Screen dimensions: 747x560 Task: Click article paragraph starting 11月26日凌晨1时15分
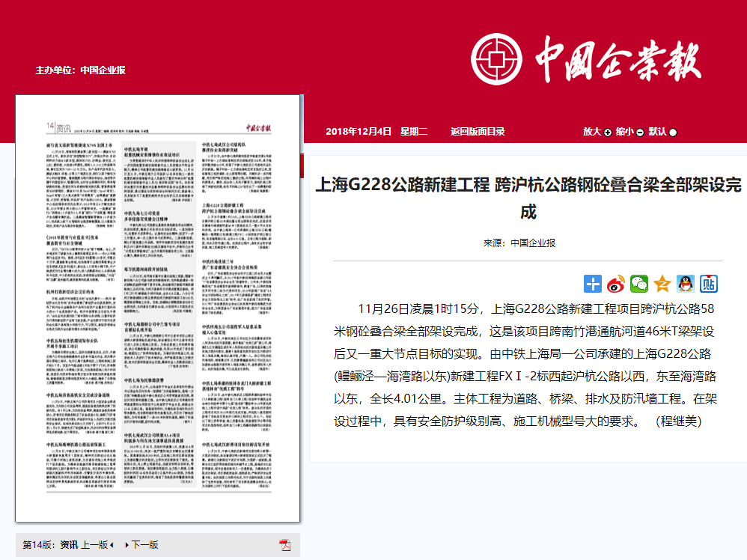pyautogui.click(x=525, y=365)
